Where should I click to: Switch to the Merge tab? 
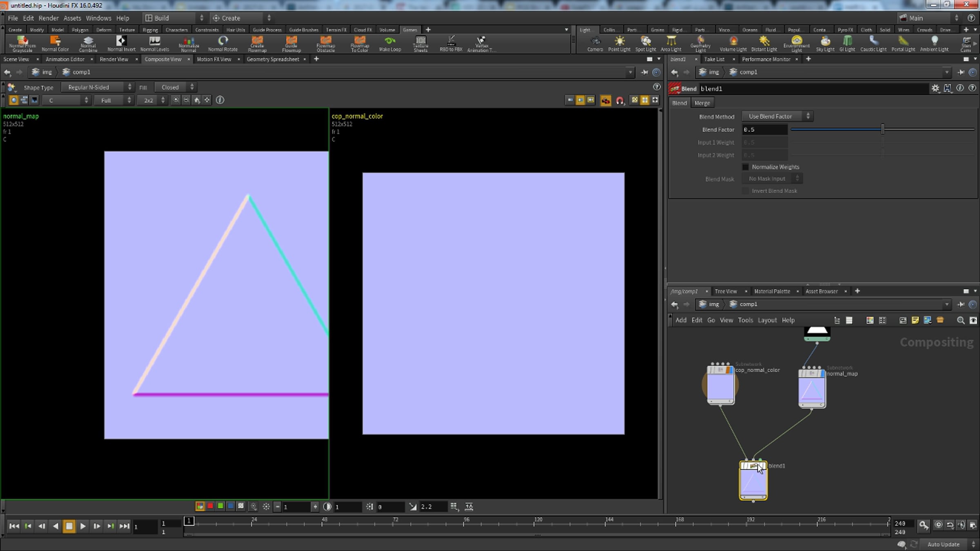(x=702, y=103)
